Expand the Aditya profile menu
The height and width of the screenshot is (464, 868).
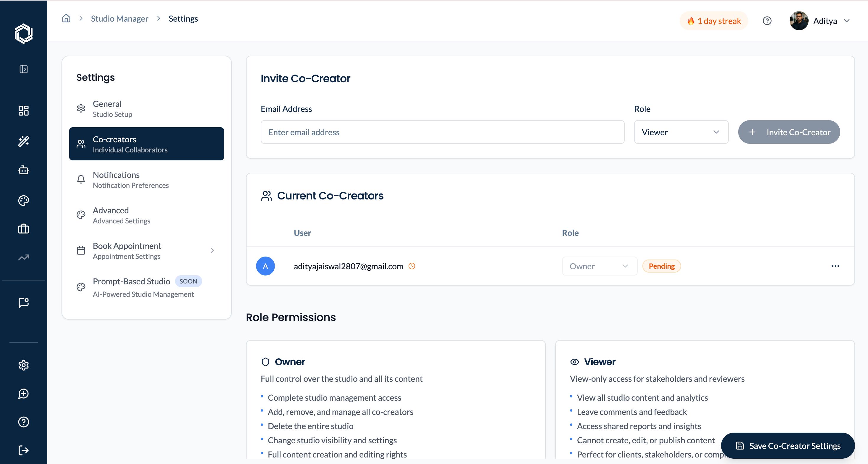tap(820, 21)
